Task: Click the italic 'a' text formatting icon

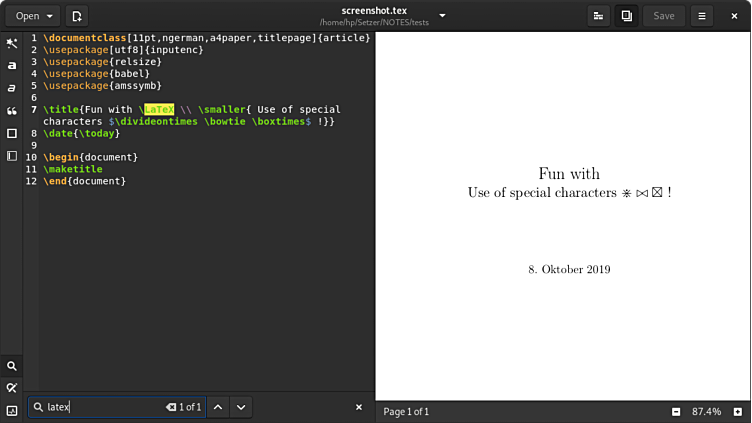Action: (x=12, y=89)
